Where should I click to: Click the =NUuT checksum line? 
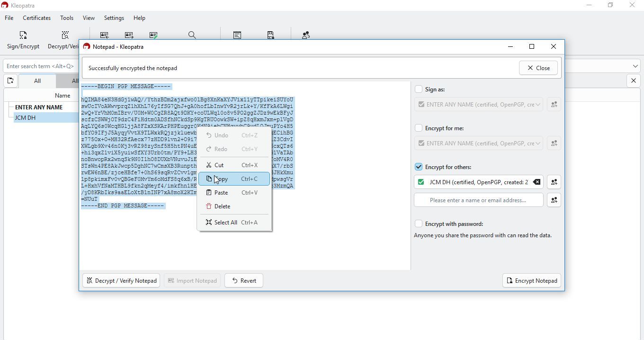[x=89, y=199]
